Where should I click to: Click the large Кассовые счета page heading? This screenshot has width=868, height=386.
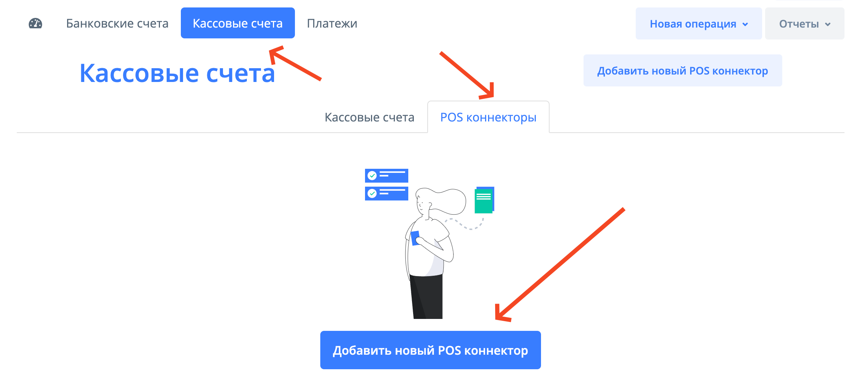177,73
